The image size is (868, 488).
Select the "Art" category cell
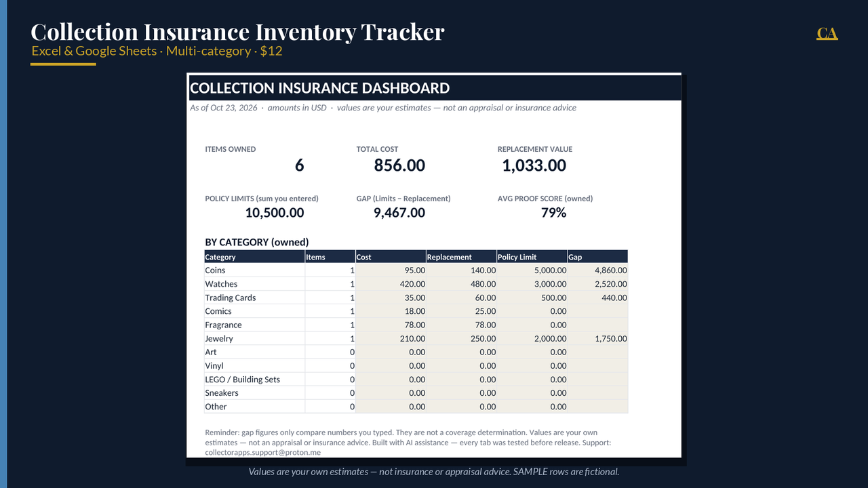(254, 352)
